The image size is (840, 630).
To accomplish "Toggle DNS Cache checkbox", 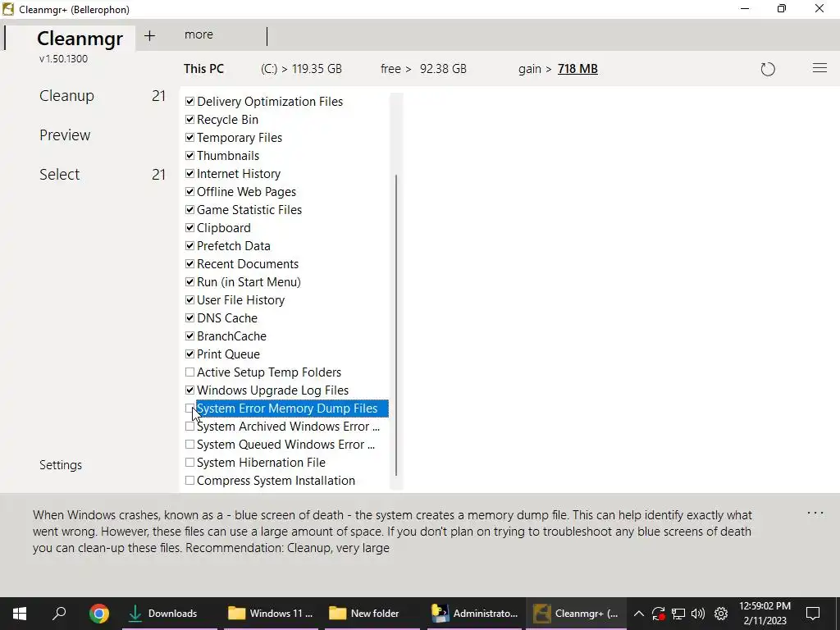I will (x=189, y=317).
